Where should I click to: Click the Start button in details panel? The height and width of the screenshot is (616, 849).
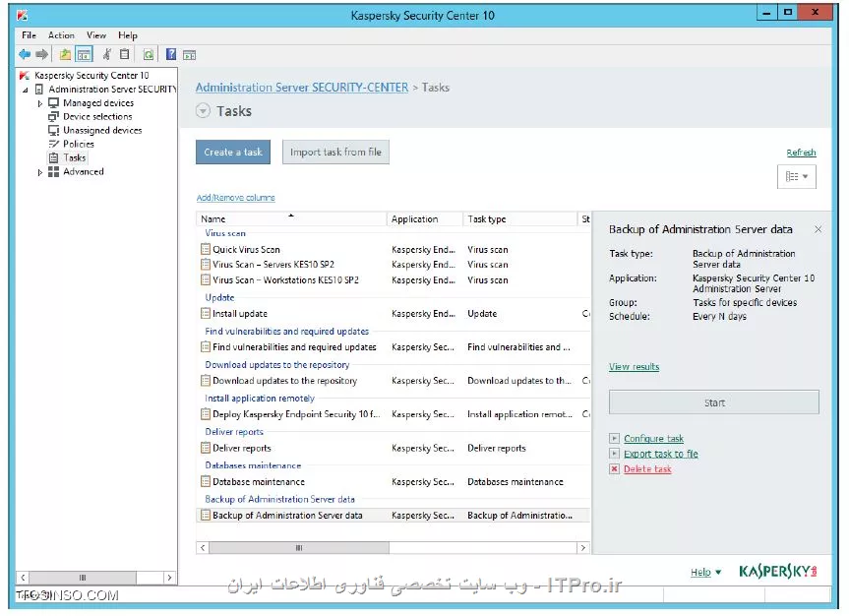(x=713, y=402)
